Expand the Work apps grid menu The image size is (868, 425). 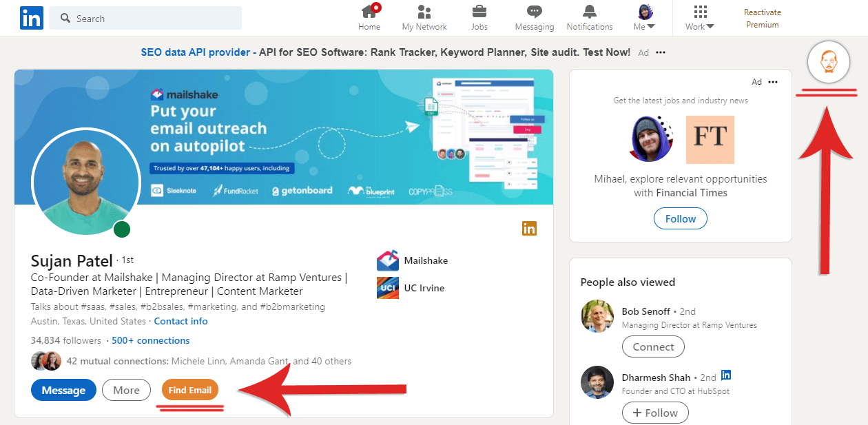(x=700, y=18)
